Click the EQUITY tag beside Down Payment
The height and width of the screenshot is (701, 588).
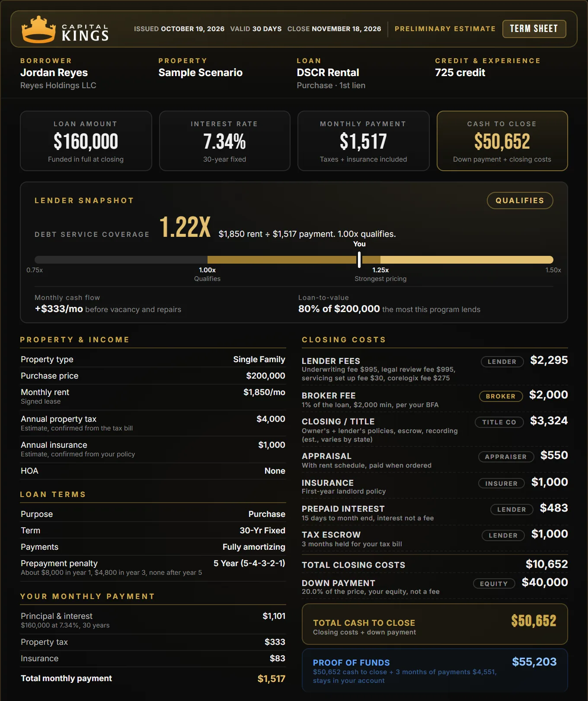(494, 584)
